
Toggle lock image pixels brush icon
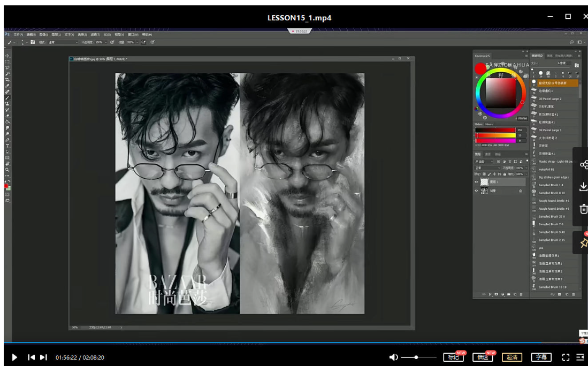tap(489, 174)
